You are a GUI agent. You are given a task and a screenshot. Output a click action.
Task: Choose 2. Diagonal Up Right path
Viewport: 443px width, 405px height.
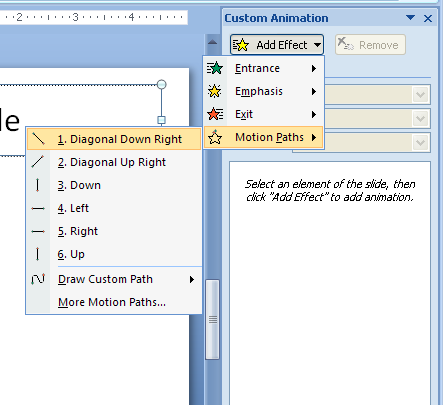click(x=114, y=162)
